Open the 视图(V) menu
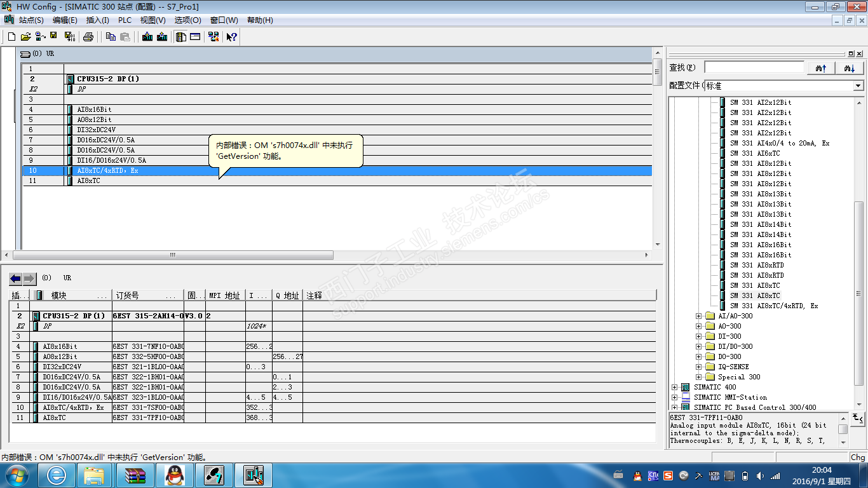The height and width of the screenshot is (488, 868). (153, 20)
